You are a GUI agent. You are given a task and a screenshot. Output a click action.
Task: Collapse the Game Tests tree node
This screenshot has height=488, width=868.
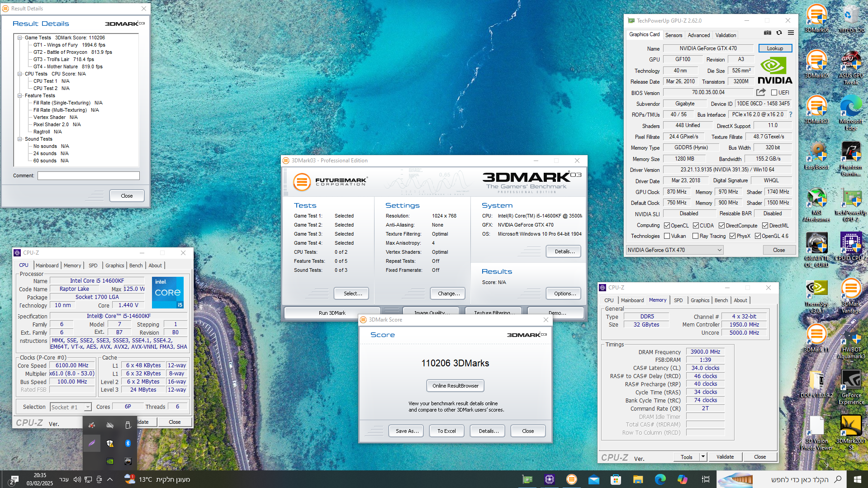click(20, 38)
